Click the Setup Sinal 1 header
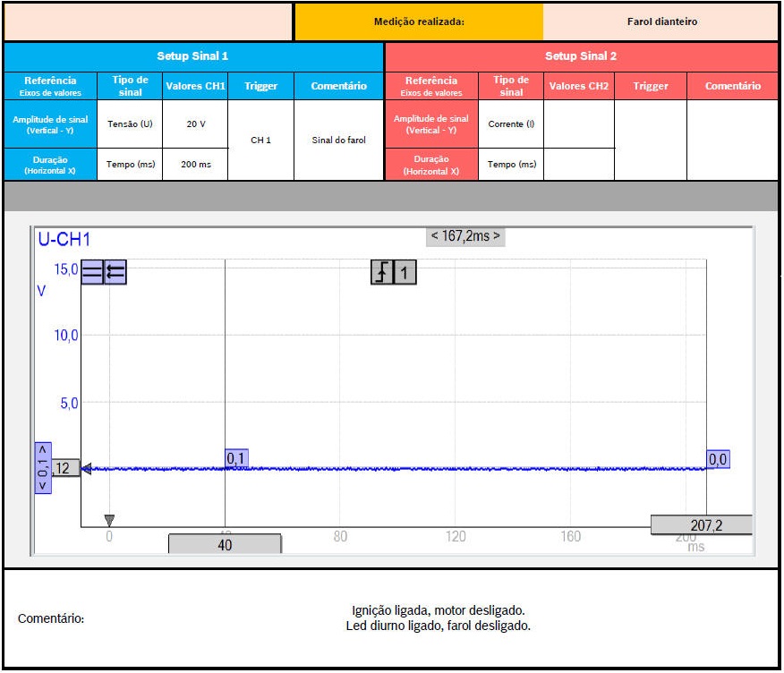Image resolution: width=784 pixels, height=673 pixels. (193, 56)
